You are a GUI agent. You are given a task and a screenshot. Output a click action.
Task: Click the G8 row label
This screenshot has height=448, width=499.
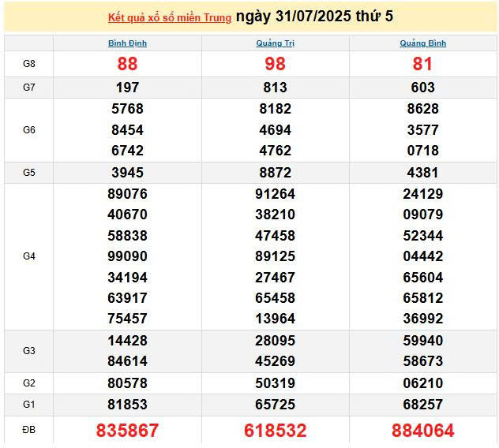point(29,64)
